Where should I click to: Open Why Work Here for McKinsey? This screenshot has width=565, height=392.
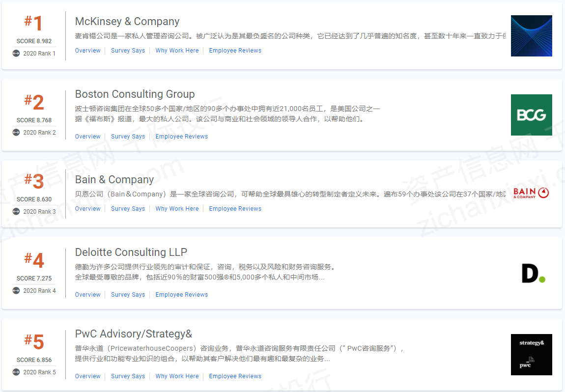(x=177, y=51)
